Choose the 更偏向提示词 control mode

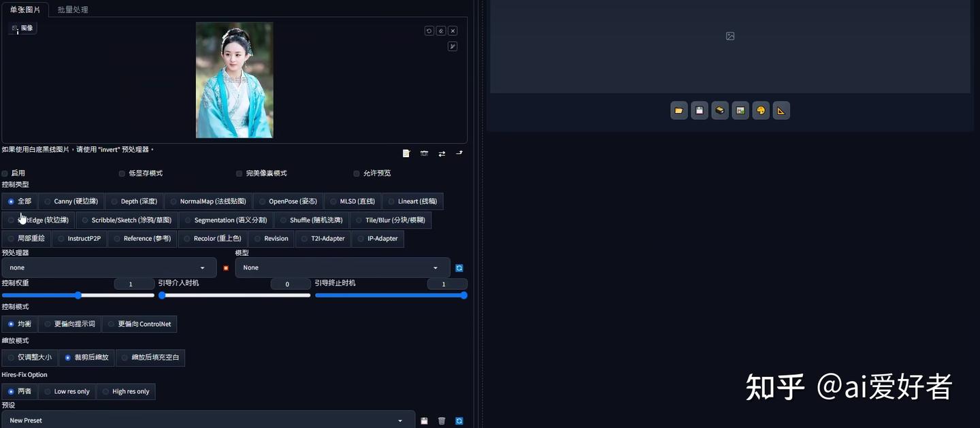[x=69, y=324]
